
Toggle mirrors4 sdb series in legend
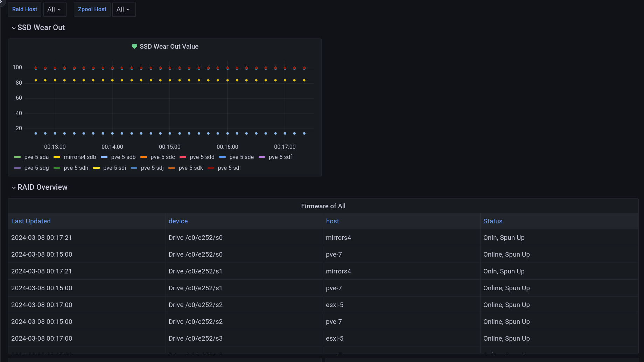79,157
